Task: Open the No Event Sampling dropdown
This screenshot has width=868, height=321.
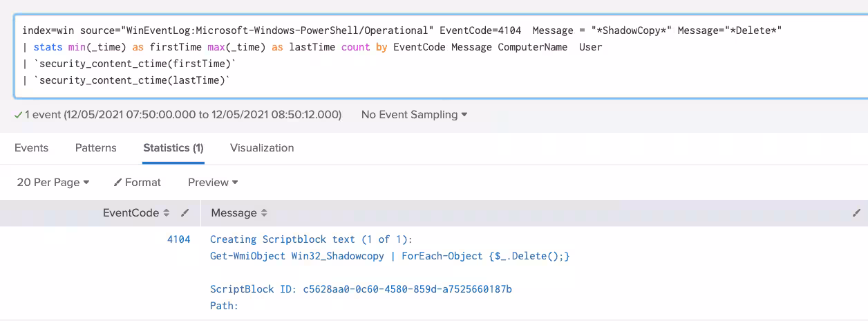Action: pyautogui.click(x=414, y=114)
